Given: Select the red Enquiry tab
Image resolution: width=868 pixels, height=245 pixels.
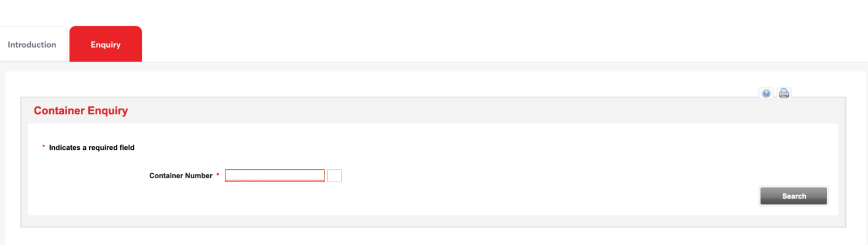Looking at the screenshot, I should click(106, 45).
